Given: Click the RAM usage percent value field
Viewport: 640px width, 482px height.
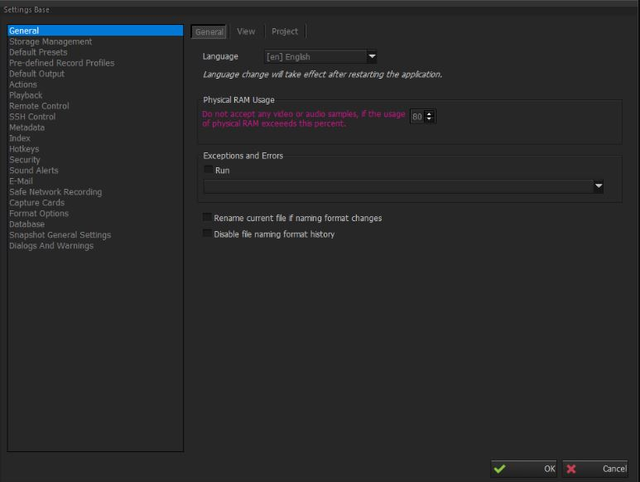Looking at the screenshot, I should (x=418, y=116).
